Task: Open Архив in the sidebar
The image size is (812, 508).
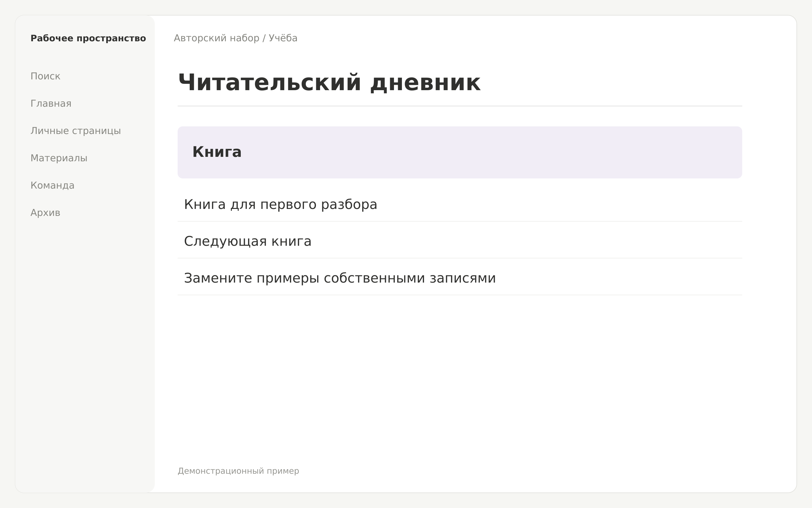Action: tap(45, 213)
